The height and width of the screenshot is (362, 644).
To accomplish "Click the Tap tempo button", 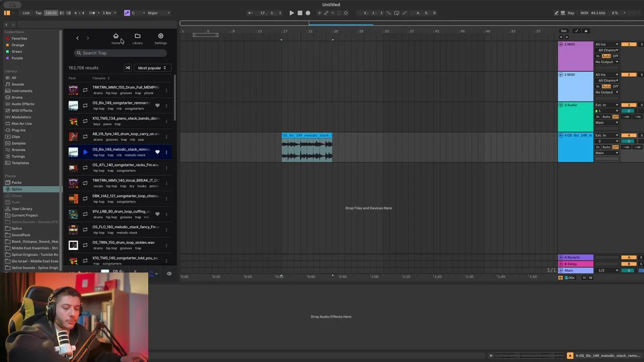I will 38,13.
